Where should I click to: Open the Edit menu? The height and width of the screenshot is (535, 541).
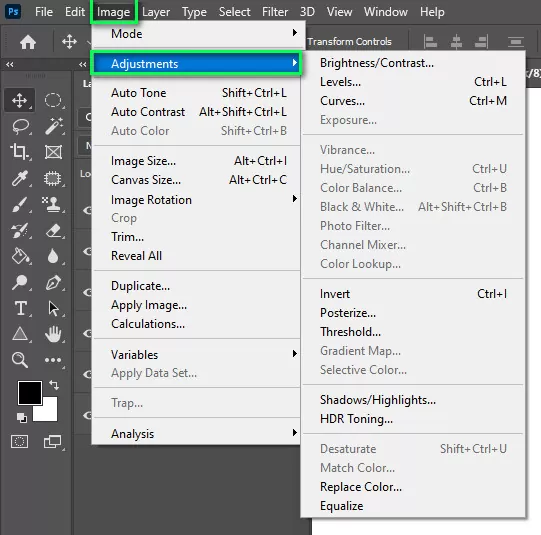pyautogui.click(x=75, y=12)
